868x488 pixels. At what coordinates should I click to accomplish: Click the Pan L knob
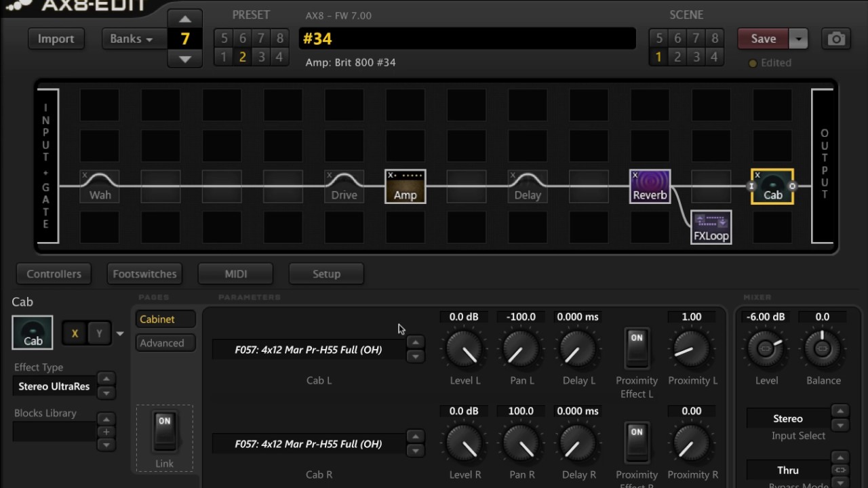(521, 350)
